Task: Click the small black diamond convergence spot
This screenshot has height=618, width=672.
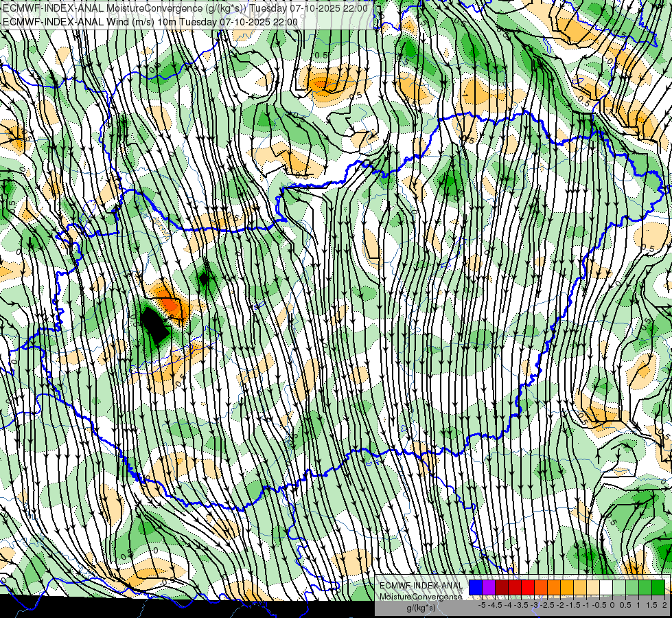Action: click(204, 279)
